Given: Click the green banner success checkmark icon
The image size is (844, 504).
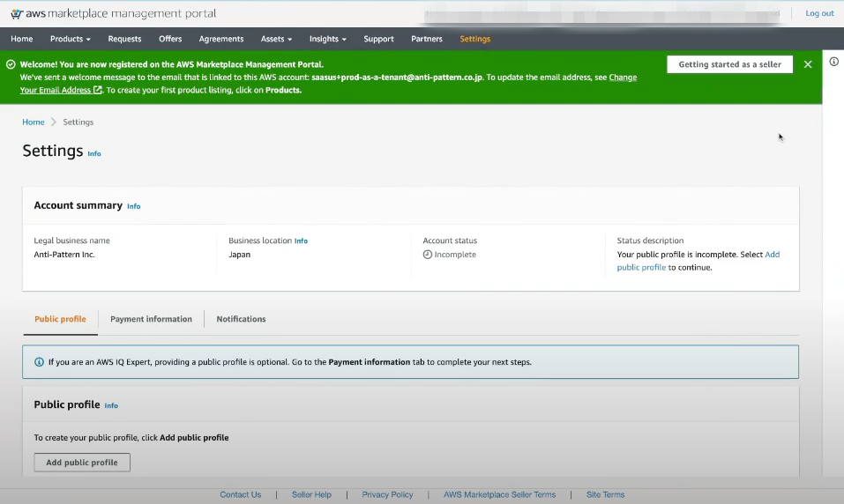Looking at the screenshot, I should point(11,64).
